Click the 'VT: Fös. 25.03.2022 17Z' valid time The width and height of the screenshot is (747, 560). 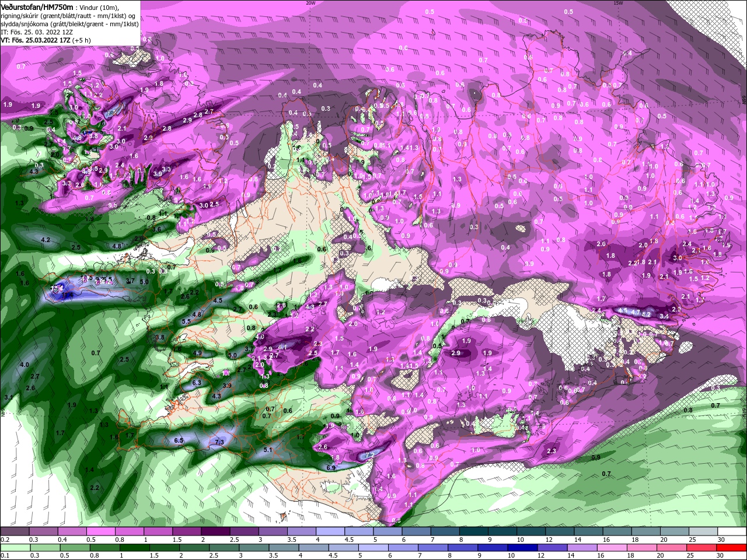click(35, 40)
